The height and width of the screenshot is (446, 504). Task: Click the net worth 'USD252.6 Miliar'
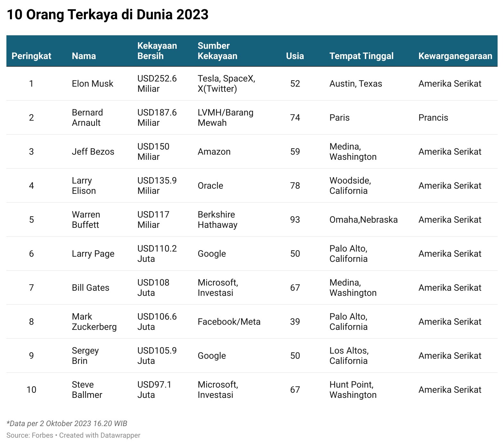click(157, 84)
